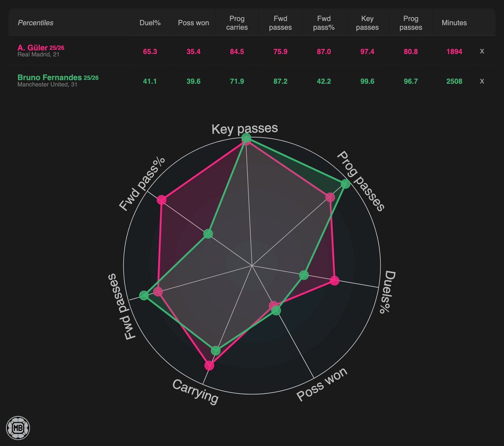
Task: Click Fernandes' Prog passes value 96.7
Action: pyautogui.click(x=411, y=81)
